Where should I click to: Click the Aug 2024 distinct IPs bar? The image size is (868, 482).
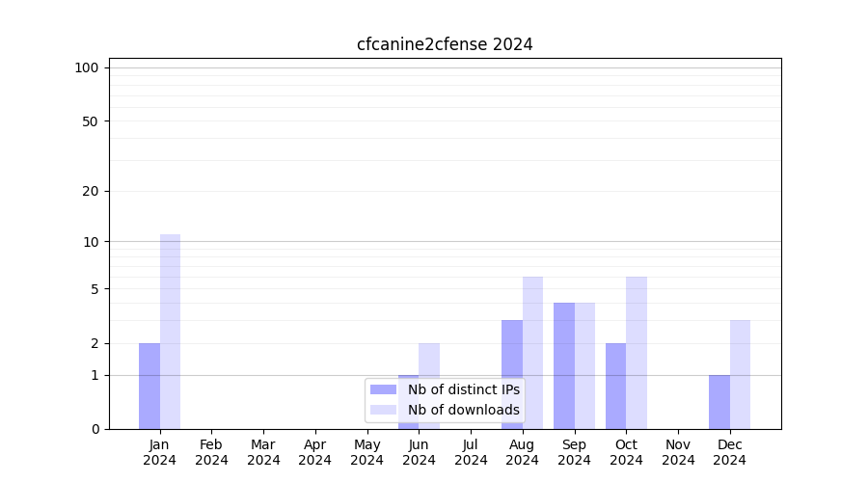pyautogui.click(x=512, y=374)
